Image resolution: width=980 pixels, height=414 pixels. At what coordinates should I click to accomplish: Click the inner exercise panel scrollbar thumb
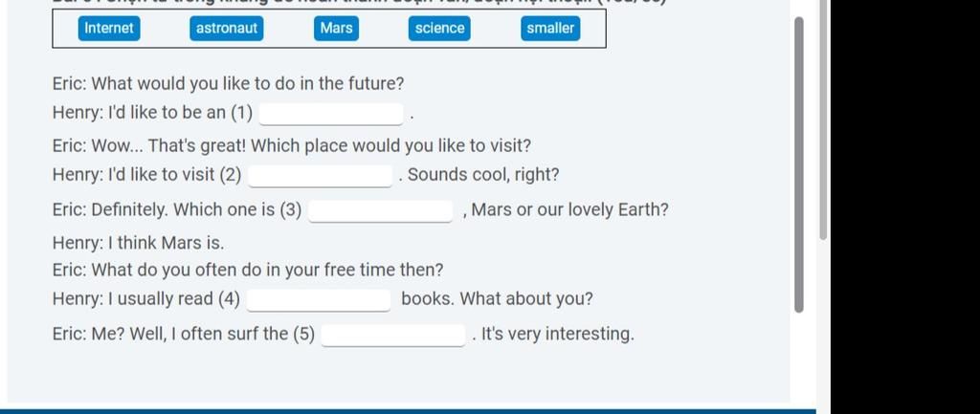click(x=798, y=164)
